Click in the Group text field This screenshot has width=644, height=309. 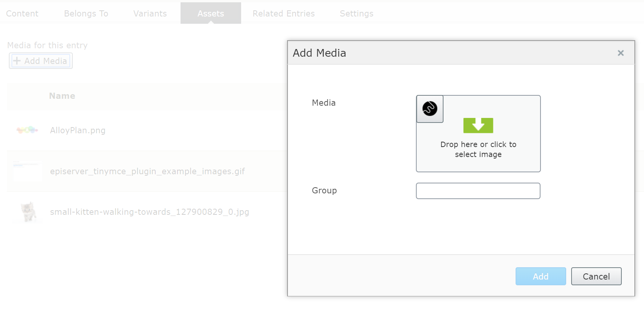478,191
